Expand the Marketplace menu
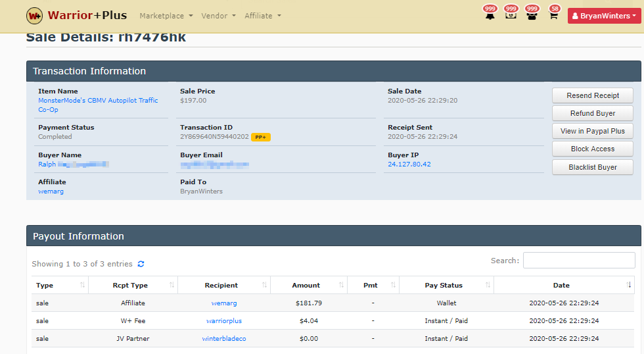The width and height of the screenshot is (644, 354). tap(166, 16)
